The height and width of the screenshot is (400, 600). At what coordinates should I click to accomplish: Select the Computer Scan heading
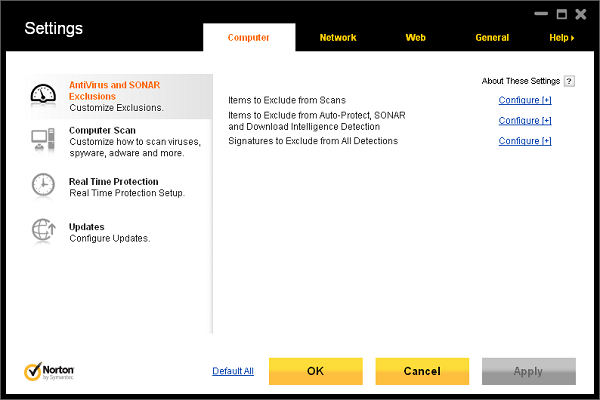[102, 130]
